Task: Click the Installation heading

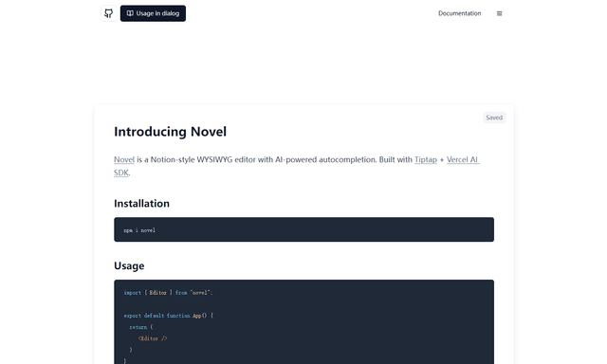Action: pyautogui.click(x=141, y=204)
